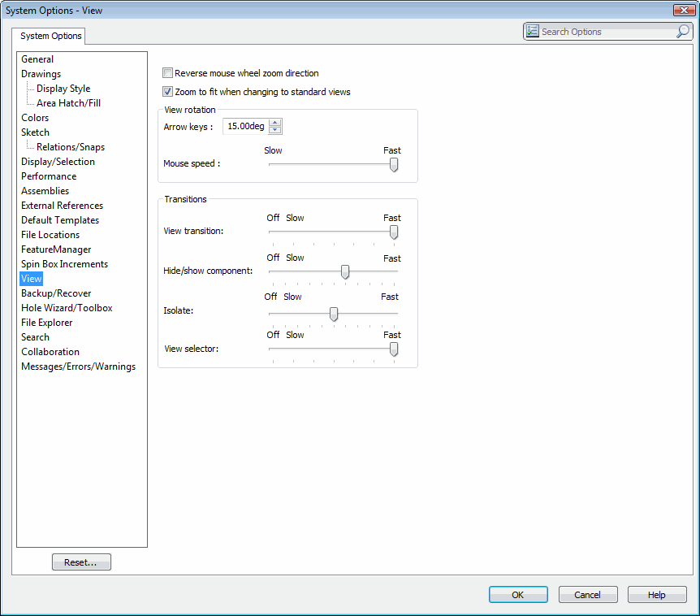Open the Performance category

[49, 176]
